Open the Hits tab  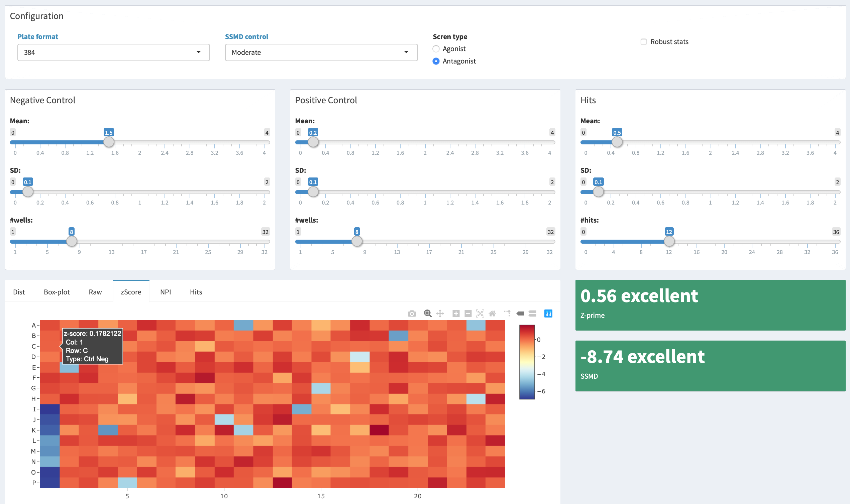[x=196, y=292]
